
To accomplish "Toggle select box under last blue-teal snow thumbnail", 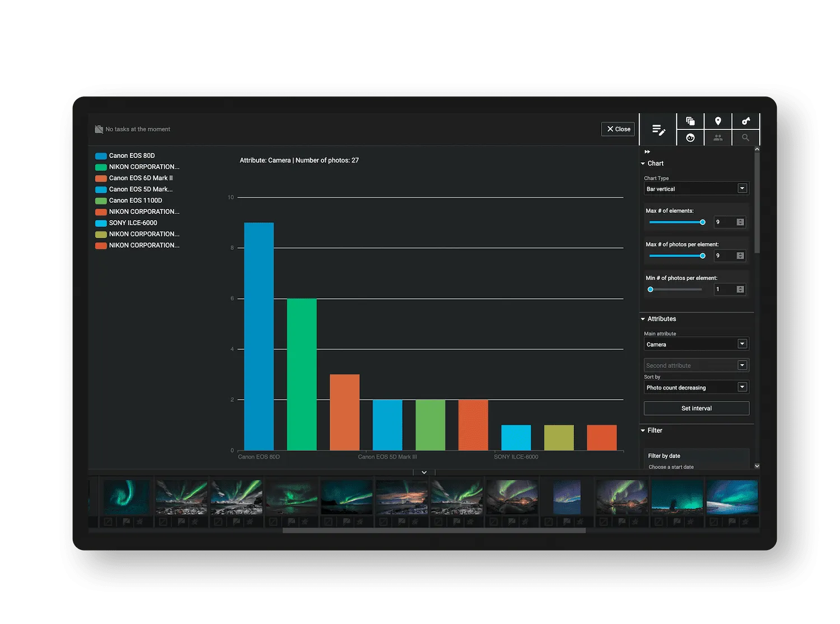I will pyautogui.click(x=714, y=521).
